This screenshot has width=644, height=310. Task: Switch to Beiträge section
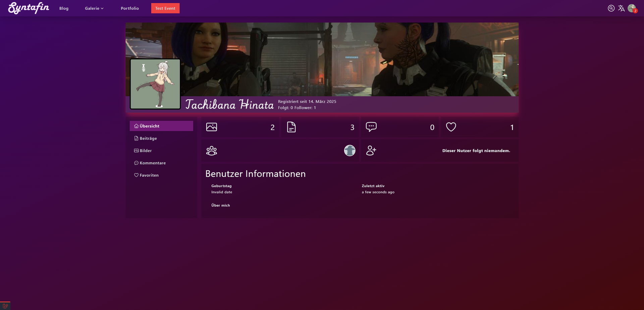click(148, 138)
